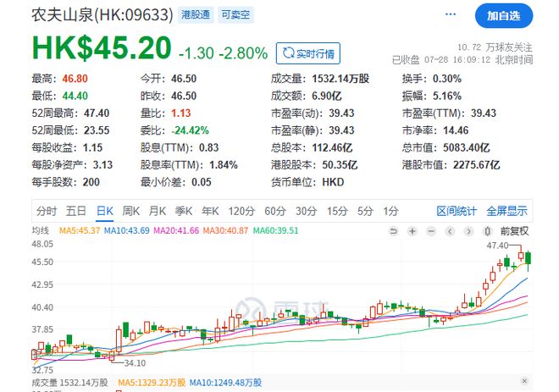Click the MA20:41.66 moving average label
This screenshot has height=392, width=559.
[176, 230]
